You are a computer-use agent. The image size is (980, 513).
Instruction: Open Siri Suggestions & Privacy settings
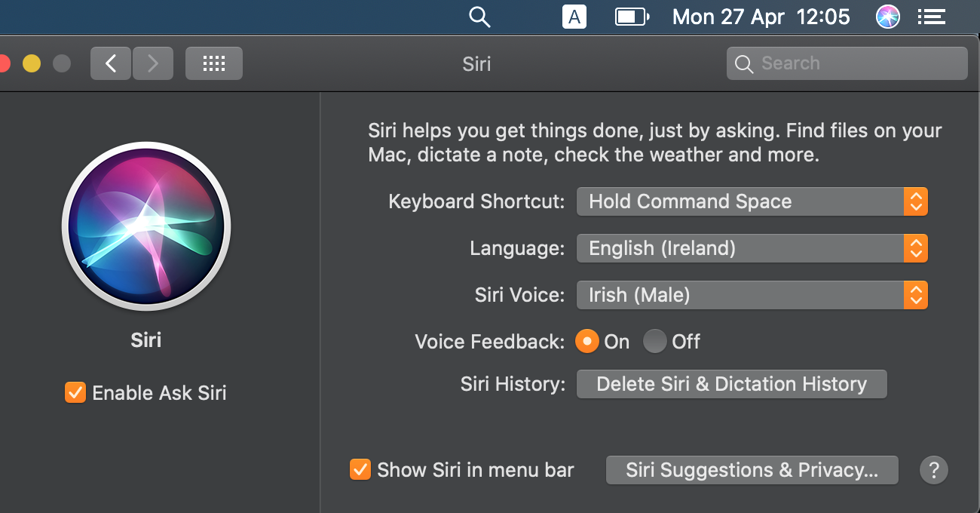(x=752, y=470)
